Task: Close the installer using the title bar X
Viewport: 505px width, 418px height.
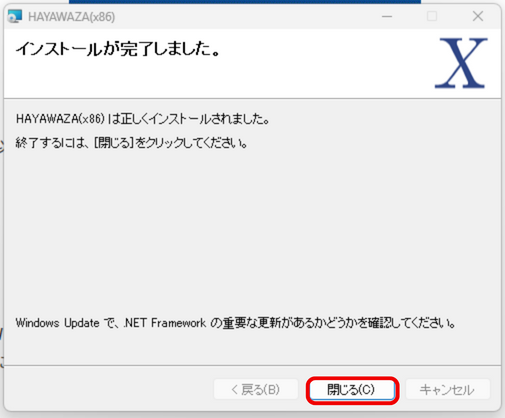Action: point(478,16)
